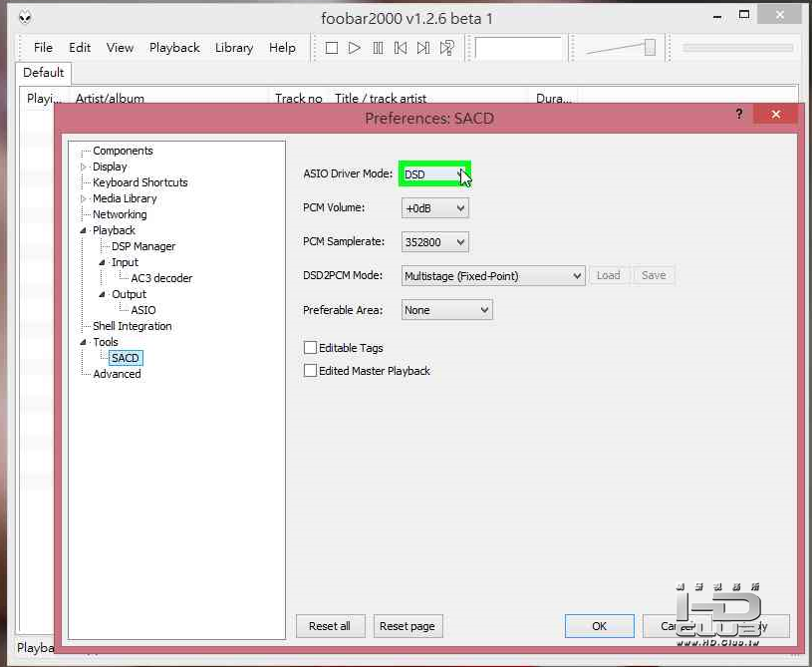Click the Reset all button
The height and width of the screenshot is (667, 812).
(x=330, y=626)
